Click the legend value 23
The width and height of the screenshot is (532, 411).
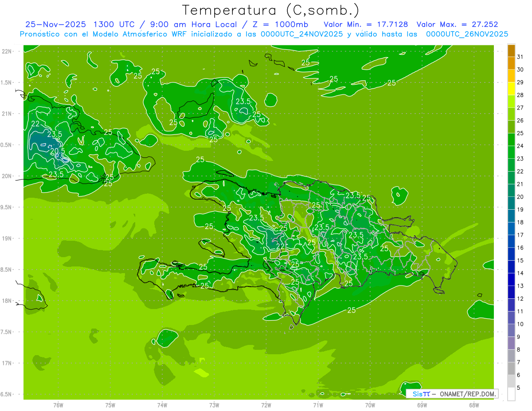click(x=520, y=159)
